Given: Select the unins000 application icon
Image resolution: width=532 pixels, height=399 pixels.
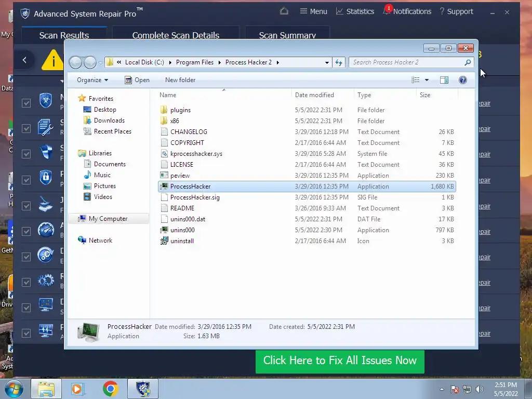Looking at the screenshot, I should pos(164,230).
